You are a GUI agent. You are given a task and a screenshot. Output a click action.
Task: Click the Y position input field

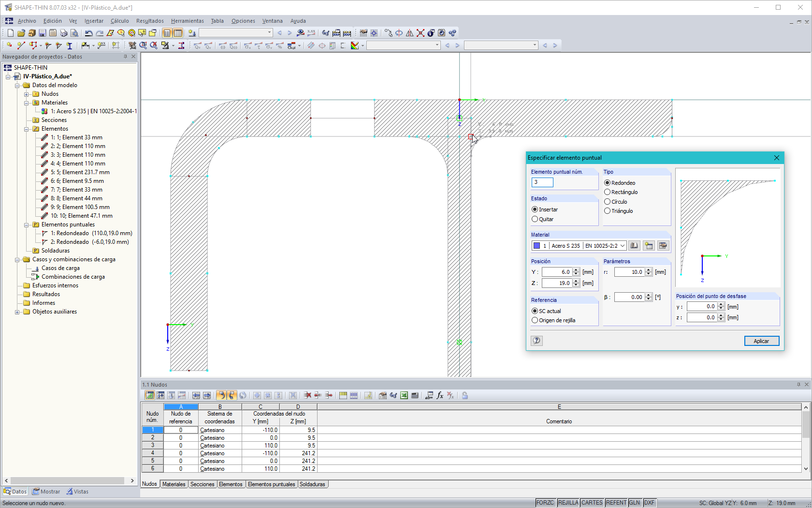click(557, 272)
